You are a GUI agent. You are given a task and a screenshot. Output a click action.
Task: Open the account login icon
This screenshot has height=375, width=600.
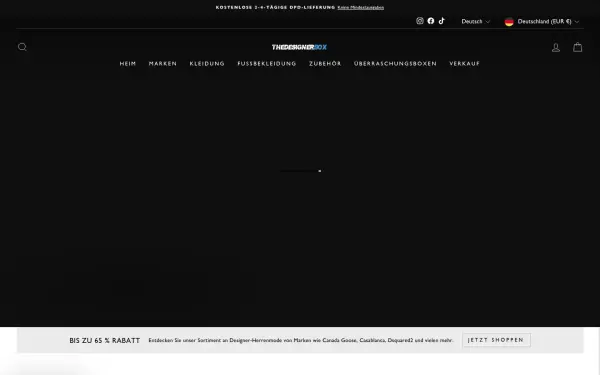pos(556,47)
